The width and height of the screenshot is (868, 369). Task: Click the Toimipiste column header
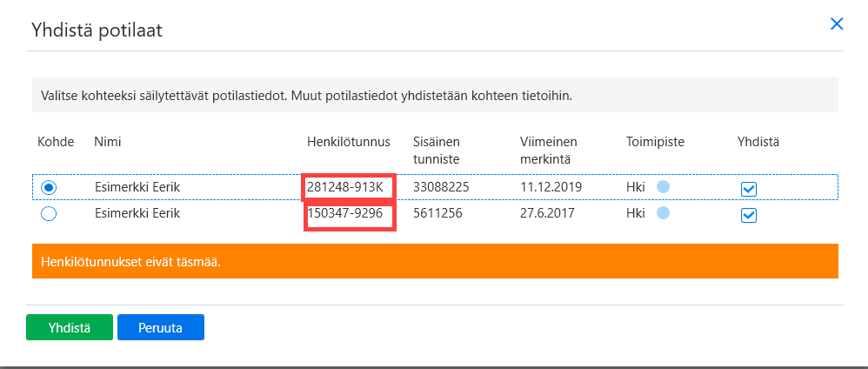pyautogui.click(x=656, y=142)
